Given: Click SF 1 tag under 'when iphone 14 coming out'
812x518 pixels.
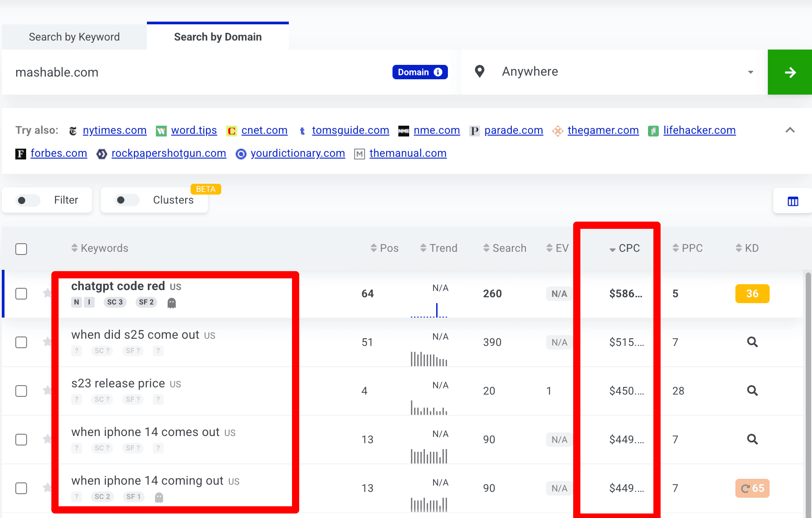Looking at the screenshot, I should pyautogui.click(x=134, y=497).
